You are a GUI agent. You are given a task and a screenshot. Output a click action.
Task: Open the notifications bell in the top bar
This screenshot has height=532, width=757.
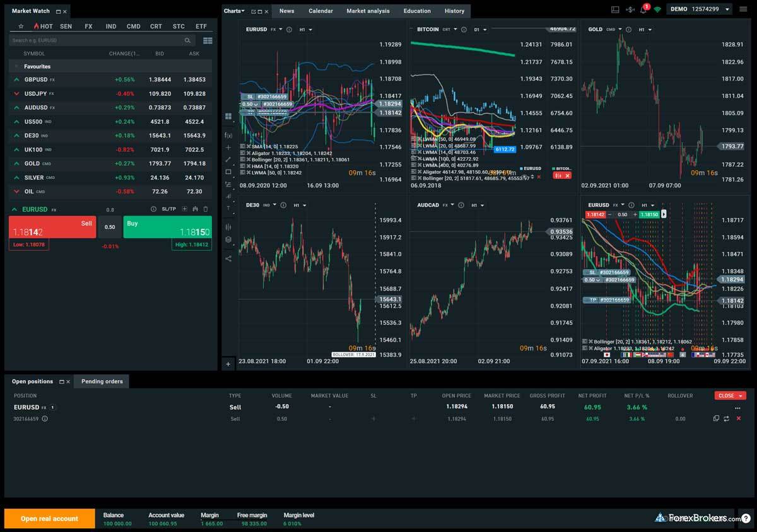point(643,9)
